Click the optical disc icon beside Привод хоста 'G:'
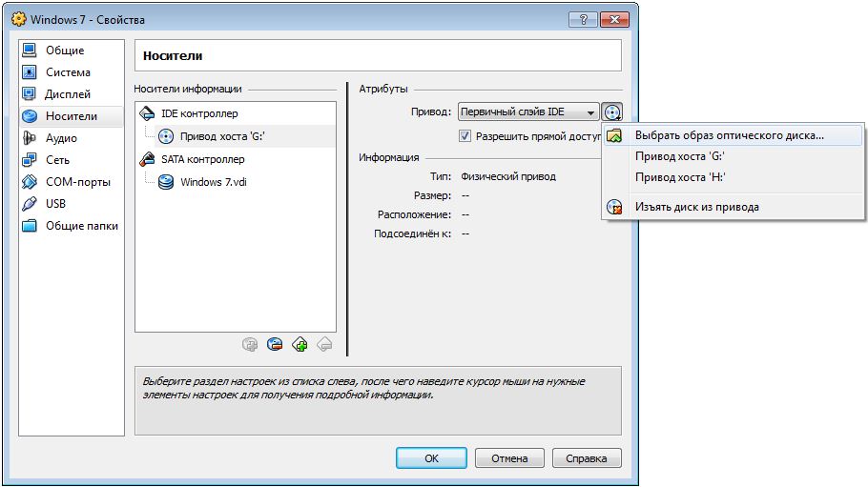Image resolution: width=868 pixels, height=487 pixels. point(166,136)
